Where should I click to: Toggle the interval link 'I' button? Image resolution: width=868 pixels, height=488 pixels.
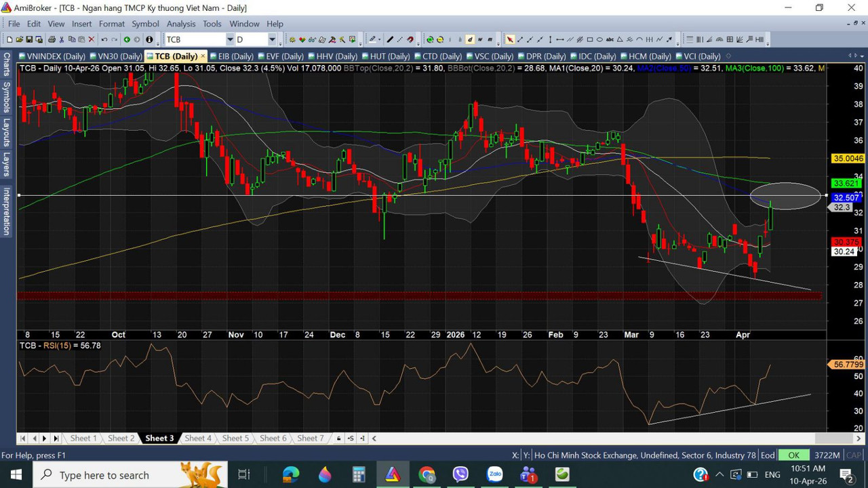click(x=363, y=439)
